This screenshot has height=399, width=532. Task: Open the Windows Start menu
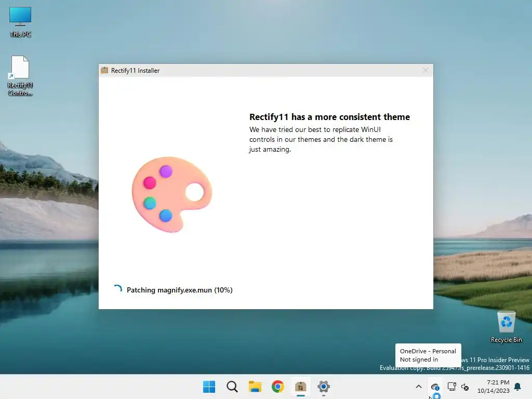coord(209,387)
